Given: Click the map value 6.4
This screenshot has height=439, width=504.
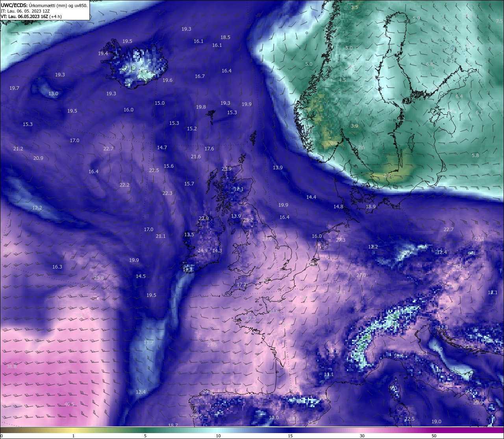Looking at the screenshot, I should tap(459, 96).
